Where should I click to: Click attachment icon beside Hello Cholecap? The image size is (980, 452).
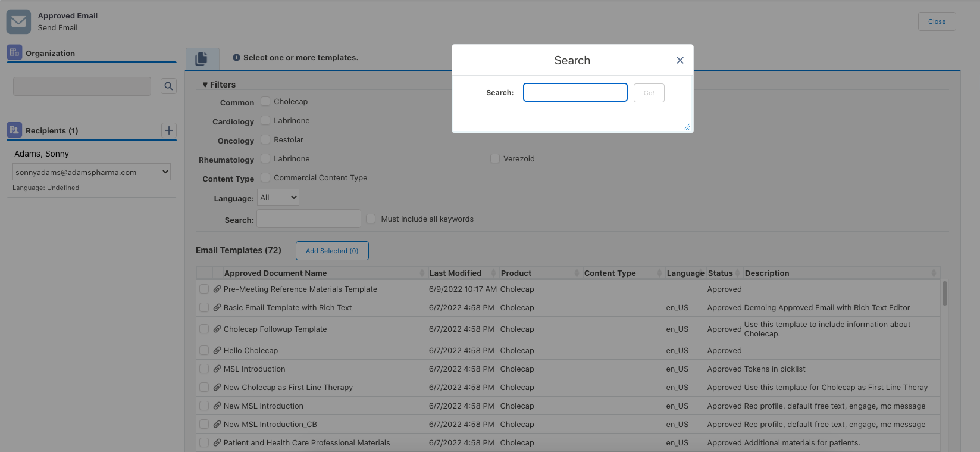(217, 350)
